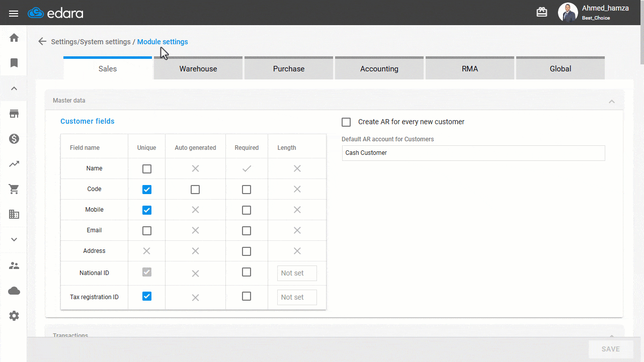Enable Auto generated for Code field
This screenshot has width=644, height=362.
click(x=195, y=190)
